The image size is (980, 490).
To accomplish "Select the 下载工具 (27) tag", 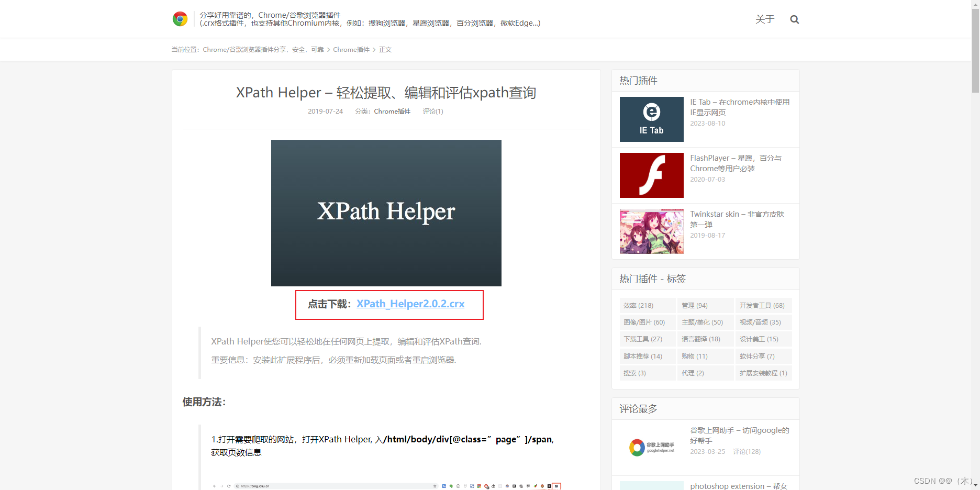I will coord(648,339).
